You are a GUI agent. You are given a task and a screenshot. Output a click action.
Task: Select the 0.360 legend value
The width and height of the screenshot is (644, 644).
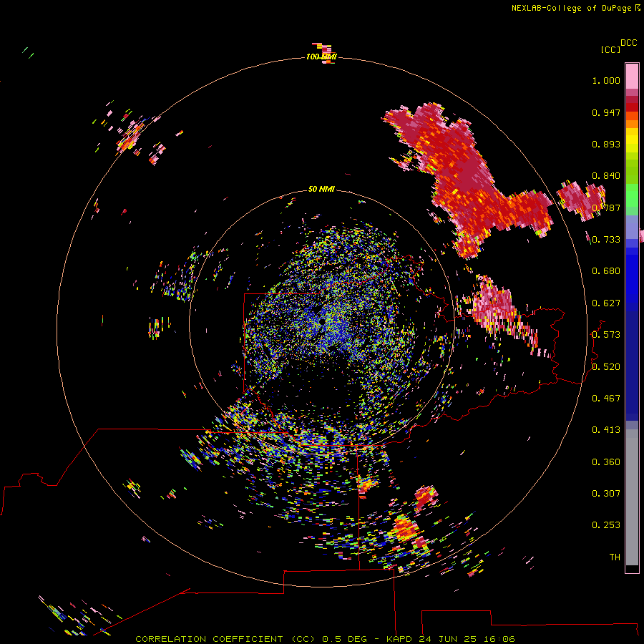point(606,462)
